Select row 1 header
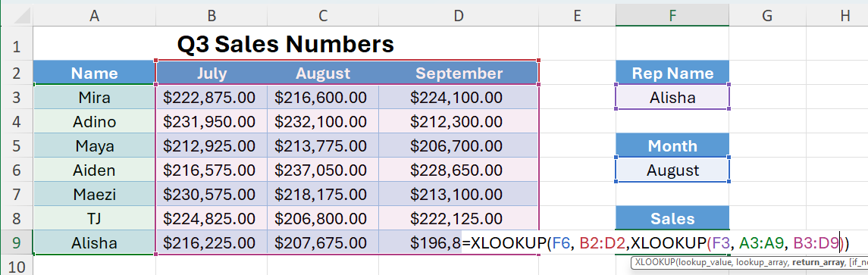The width and height of the screenshot is (868, 275). pyautogui.click(x=16, y=44)
